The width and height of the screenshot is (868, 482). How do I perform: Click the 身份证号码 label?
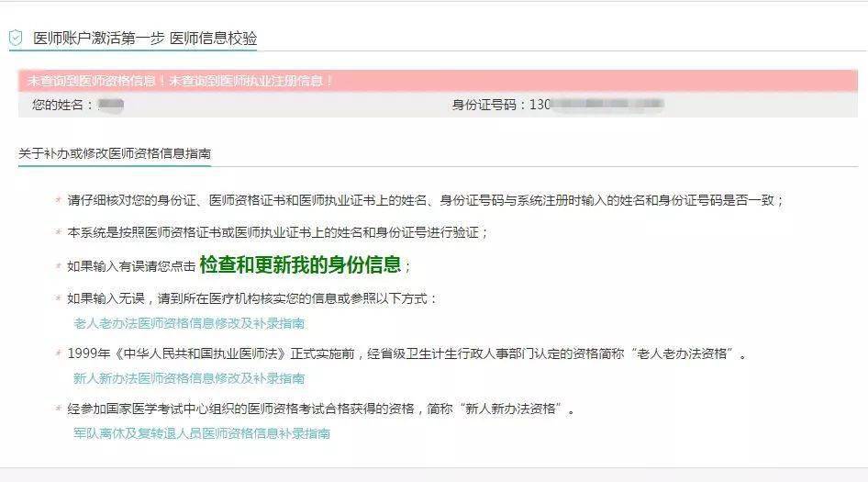484,104
